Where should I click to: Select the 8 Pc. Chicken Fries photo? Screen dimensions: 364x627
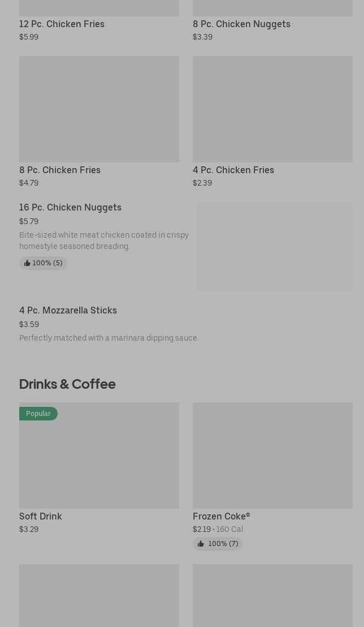99,109
